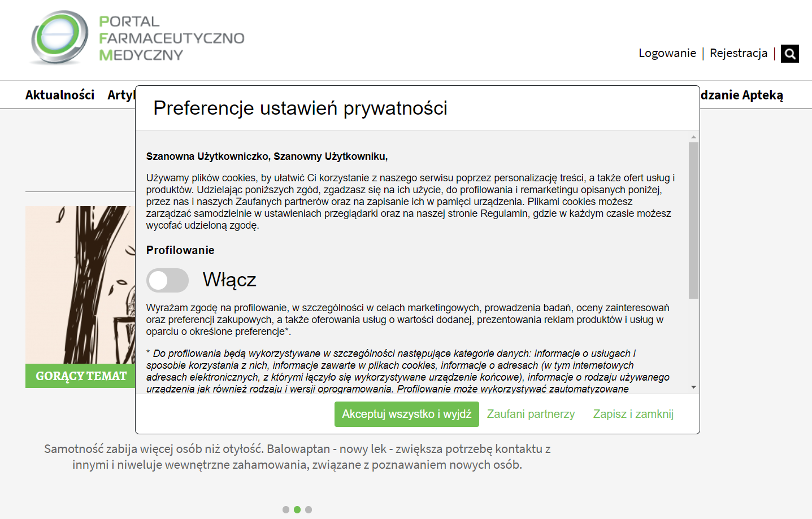Switch profiling off using the gray toggle

(168, 280)
